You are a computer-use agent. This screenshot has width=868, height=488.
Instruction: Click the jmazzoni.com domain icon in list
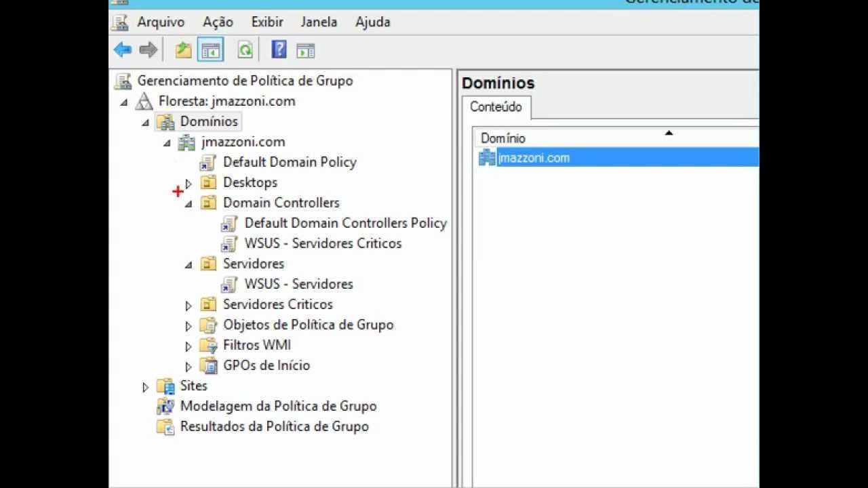pyautogui.click(x=487, y=157)
